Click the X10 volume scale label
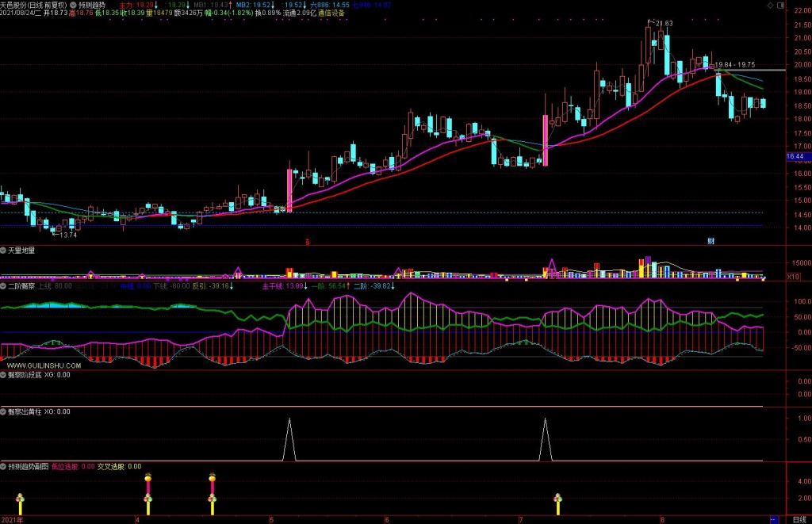This screenshot has width=812, height=524. [793, 277]
